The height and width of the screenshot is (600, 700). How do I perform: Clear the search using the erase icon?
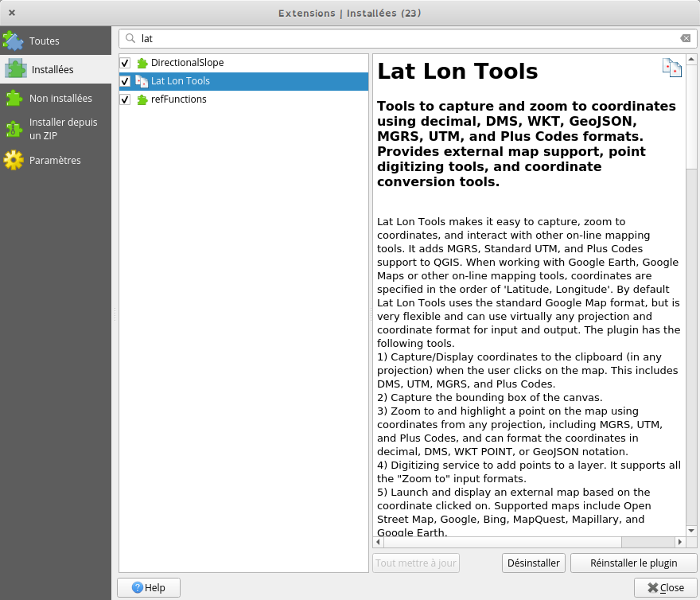click(685, 37)
